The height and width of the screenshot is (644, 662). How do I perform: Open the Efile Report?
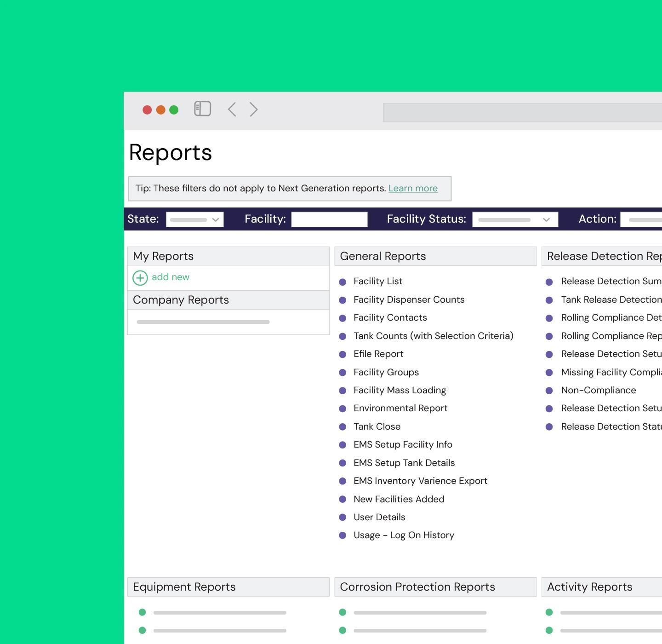tap(378, 354)
